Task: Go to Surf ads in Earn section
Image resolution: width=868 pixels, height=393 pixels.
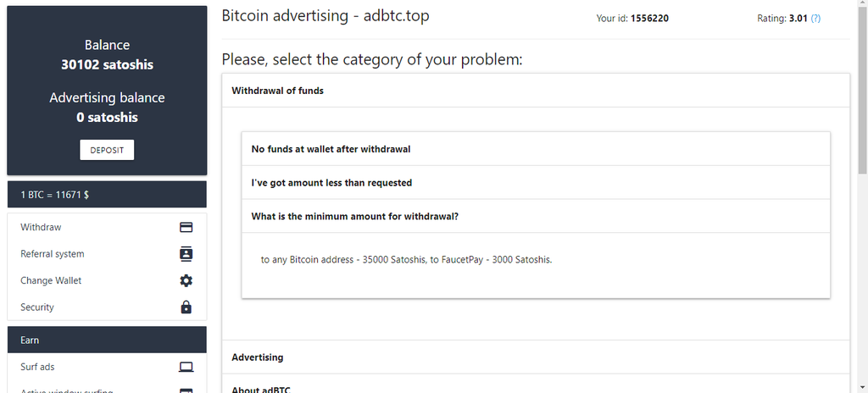Action: (107, 367)
